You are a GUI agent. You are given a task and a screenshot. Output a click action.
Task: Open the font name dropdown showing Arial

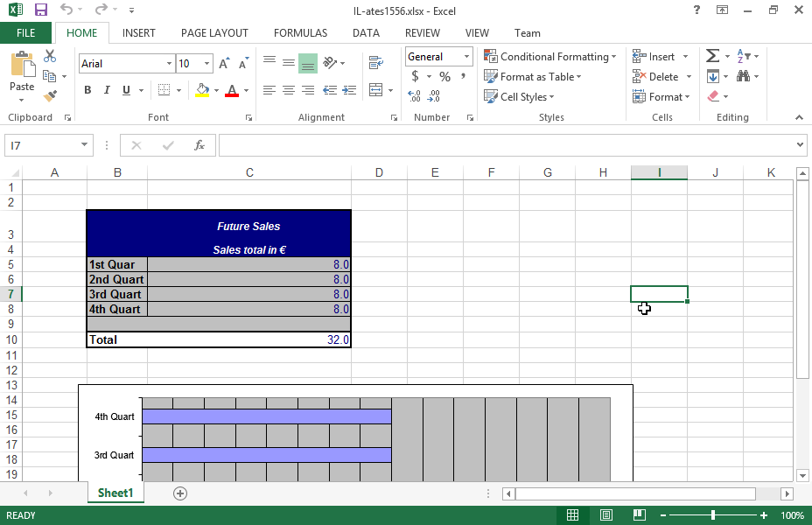click(x=169, y=64)
